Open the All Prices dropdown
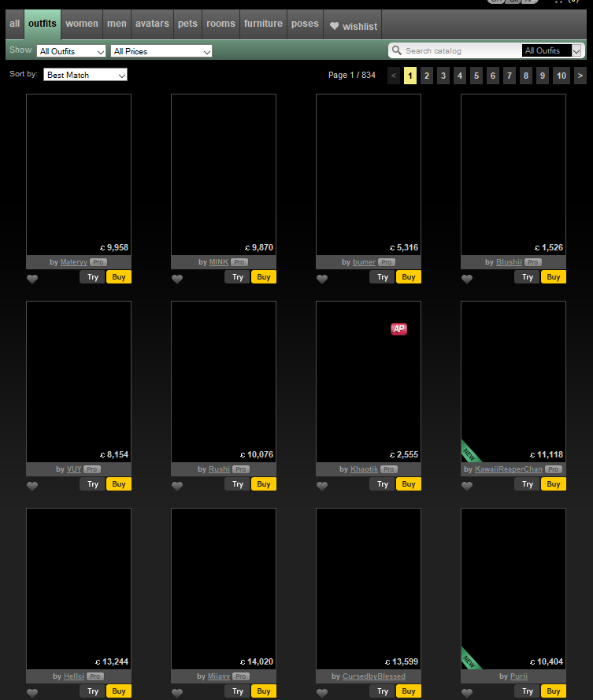 point(161,51)
